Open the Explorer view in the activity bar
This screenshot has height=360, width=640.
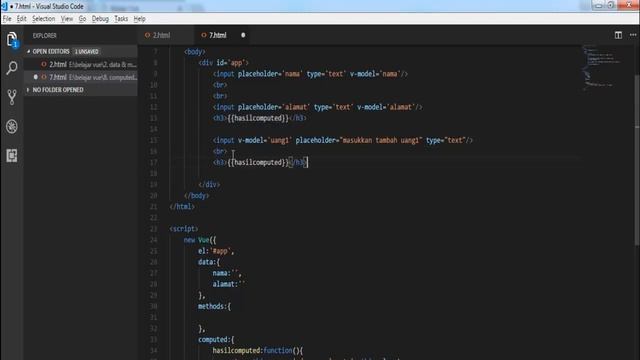tap(12, 40)
